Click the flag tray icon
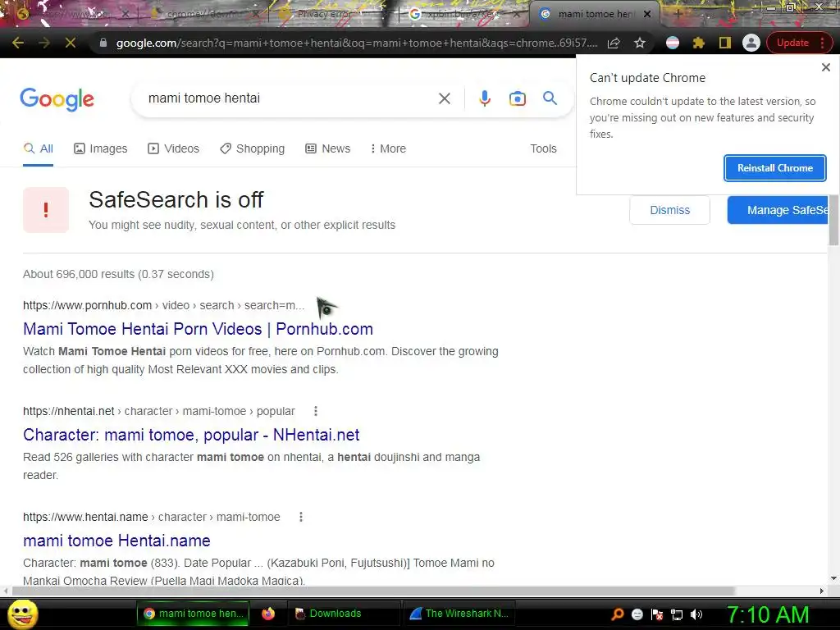Viewport: 840px width, 630px height. point(657,614)
